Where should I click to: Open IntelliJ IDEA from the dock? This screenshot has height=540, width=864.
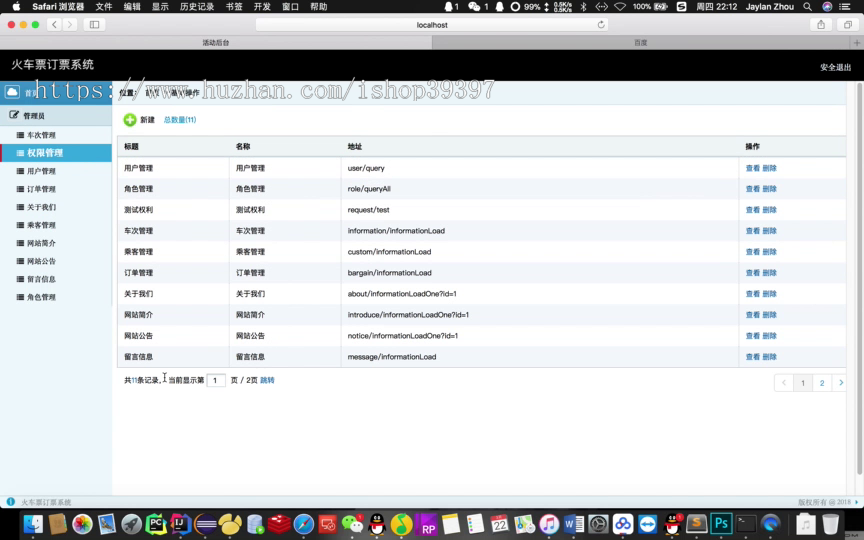[180, 523]
